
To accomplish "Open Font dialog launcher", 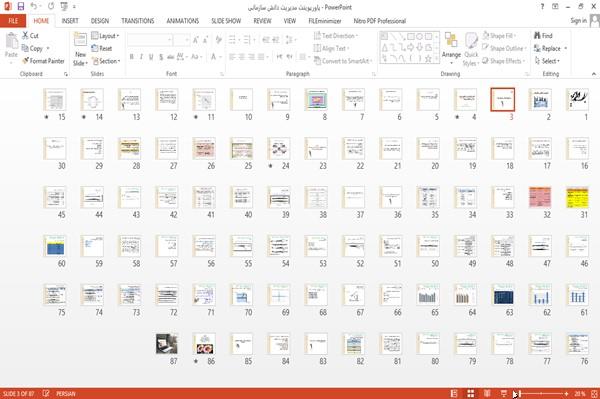I will point(222,74).
